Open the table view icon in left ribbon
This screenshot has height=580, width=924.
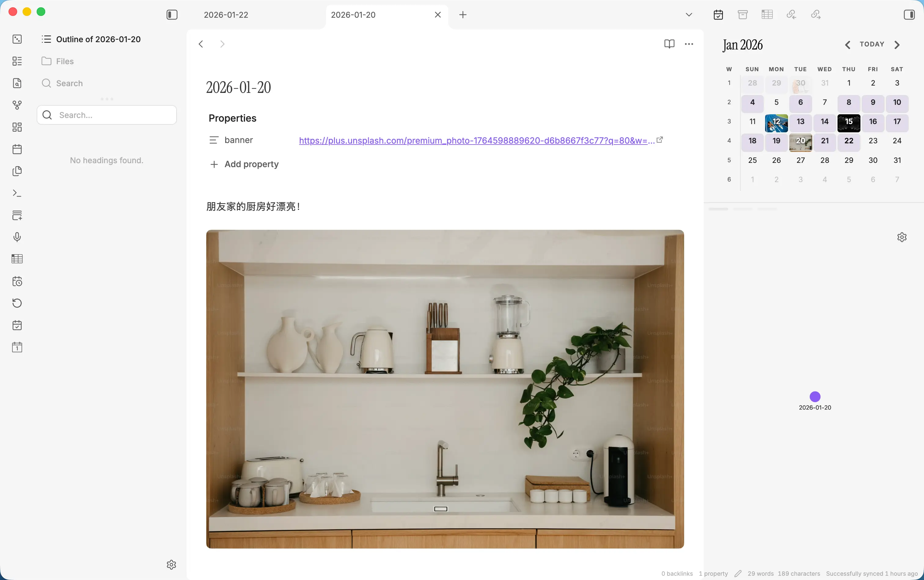coord(17,259)
